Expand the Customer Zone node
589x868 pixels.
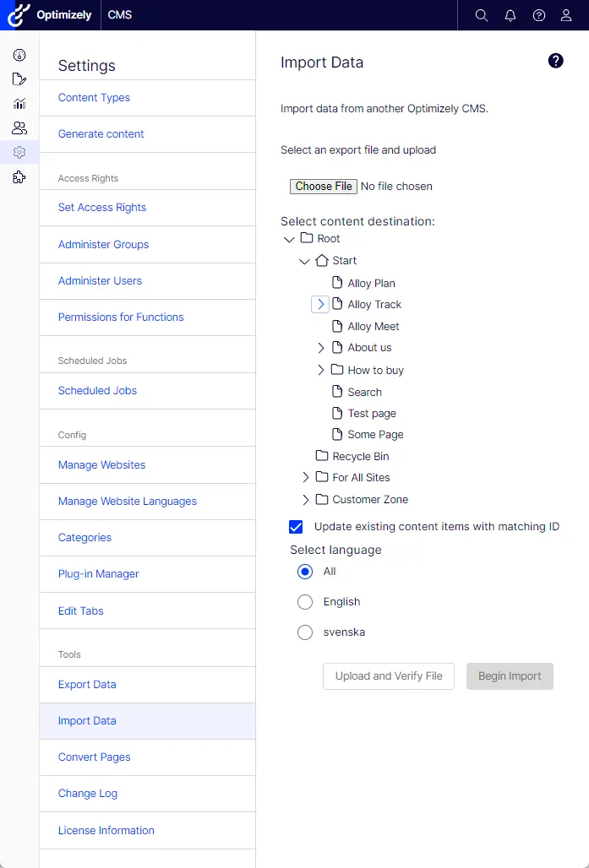coord(306,499)
